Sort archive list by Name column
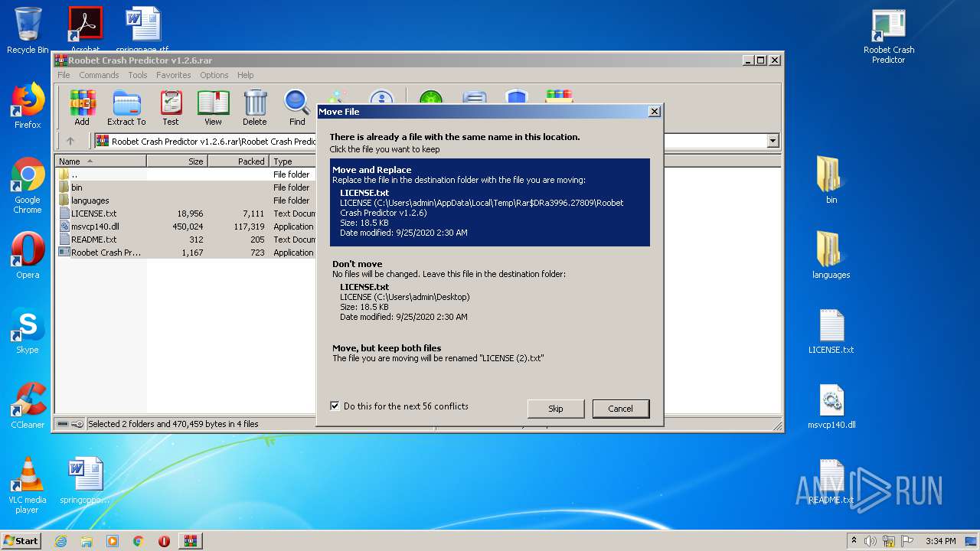 coord(101,161)
